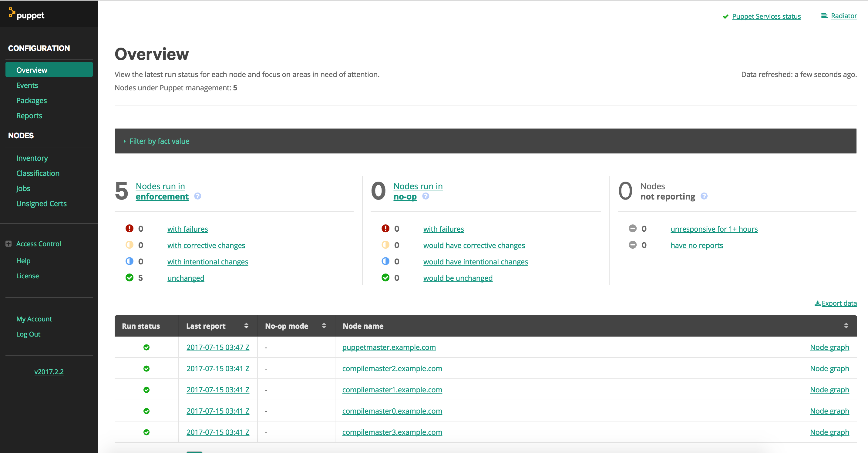
Task: Open the compilemaster2.example.com node link
Action: coord(392,368)
